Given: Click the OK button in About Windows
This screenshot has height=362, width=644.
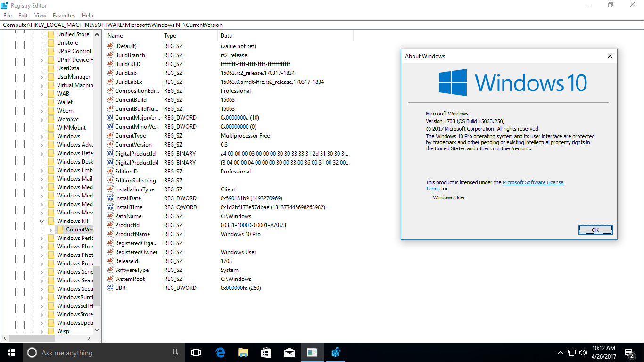Looking at the screenshot, I should (595, 230).
